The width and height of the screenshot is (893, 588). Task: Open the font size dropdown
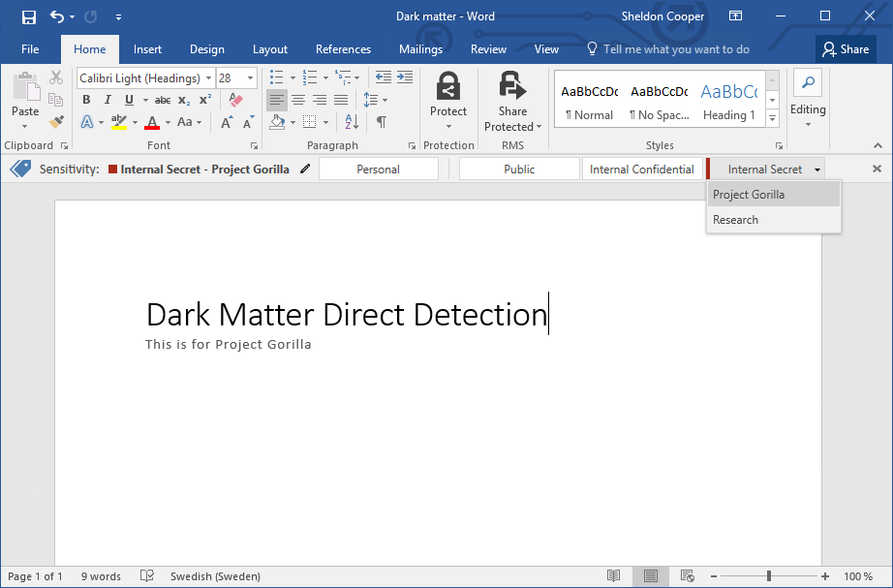(x=251, y=78)
